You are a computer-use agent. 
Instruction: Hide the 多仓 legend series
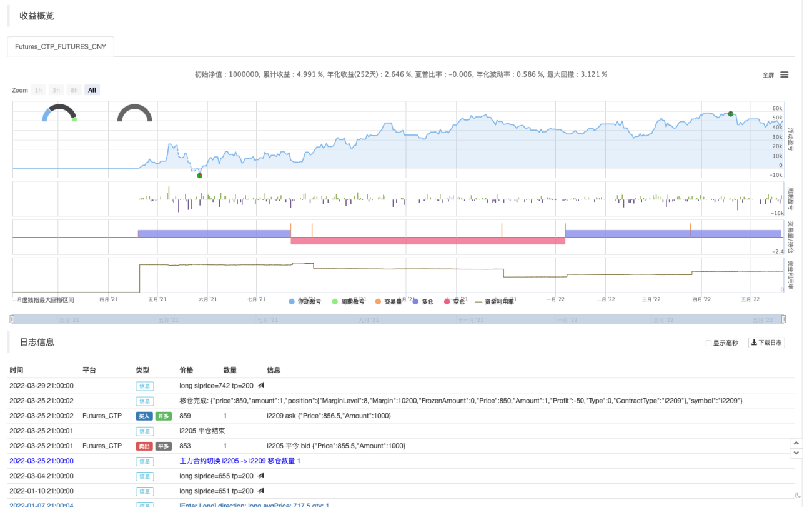[423, 301]
